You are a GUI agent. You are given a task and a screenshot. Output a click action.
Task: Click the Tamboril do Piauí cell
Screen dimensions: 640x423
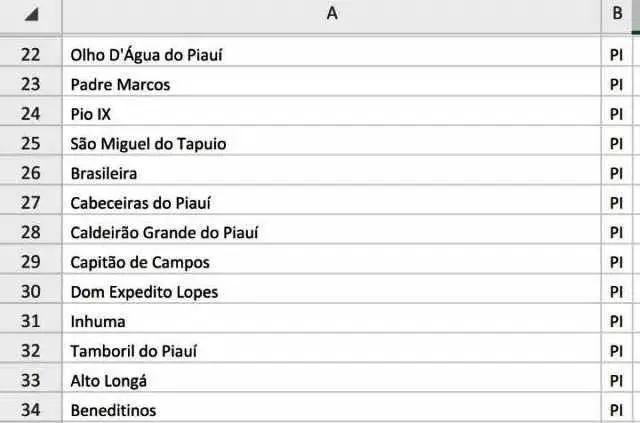331,350
